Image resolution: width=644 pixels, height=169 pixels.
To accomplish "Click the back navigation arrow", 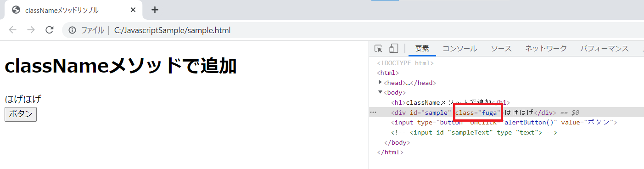I will [x=13, y=30].
